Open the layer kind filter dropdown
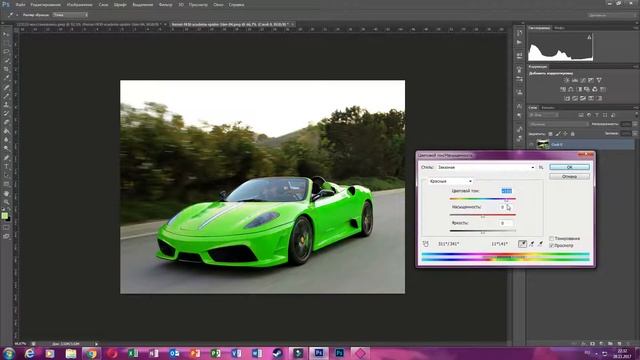Viewport: 640px width, 360px height. point(544,115)
